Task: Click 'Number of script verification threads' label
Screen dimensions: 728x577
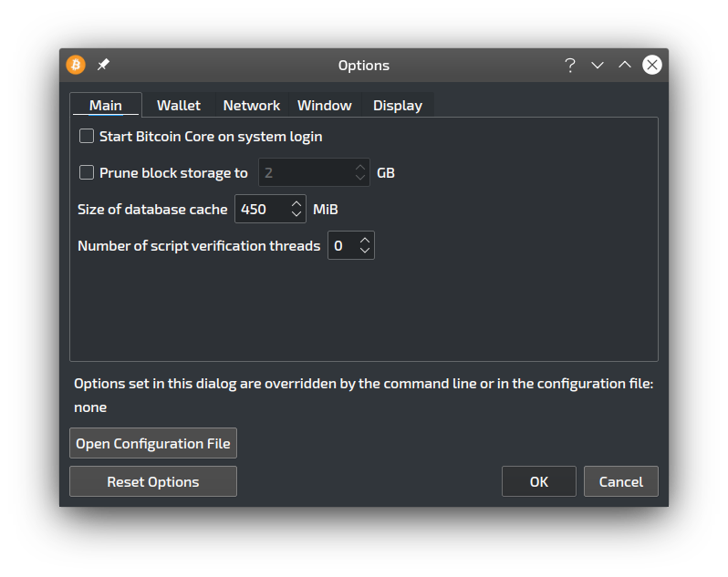Action: (x=199, y=245)
